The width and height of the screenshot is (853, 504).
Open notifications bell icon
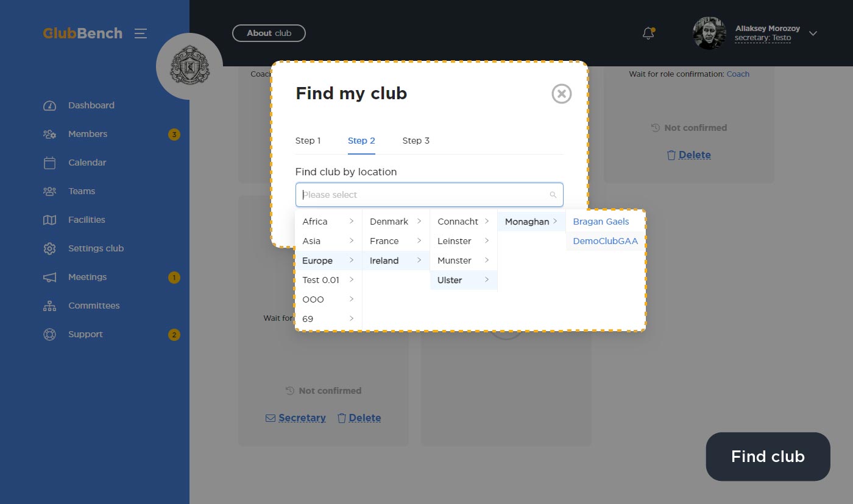[x=648, y=33]
